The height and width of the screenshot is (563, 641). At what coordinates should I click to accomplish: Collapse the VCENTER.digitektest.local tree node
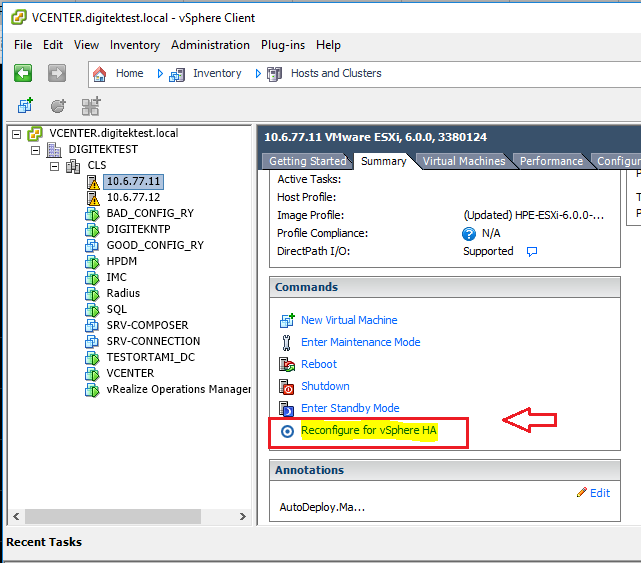click(x=16, y=134)
